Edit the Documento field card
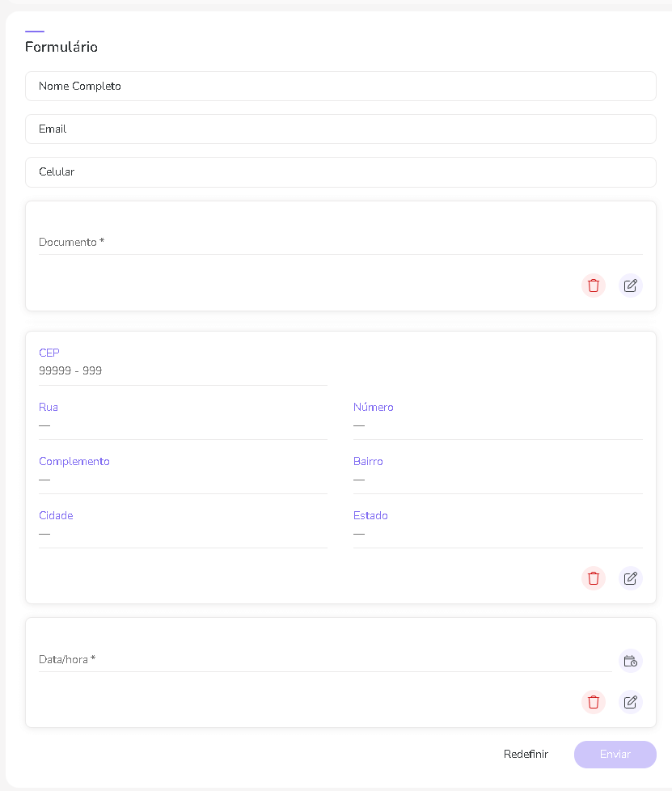This screenshot has height=791, width=672. coord(631,286)
